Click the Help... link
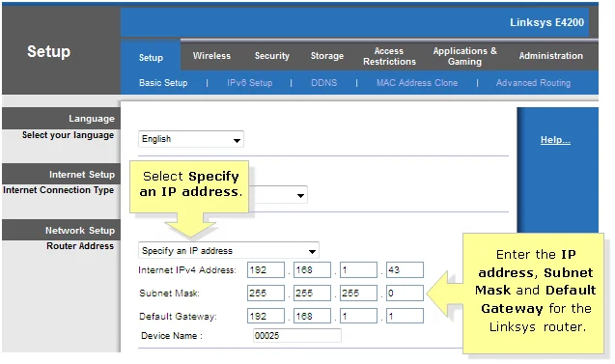The image size is (615, 364). point(555,140)
